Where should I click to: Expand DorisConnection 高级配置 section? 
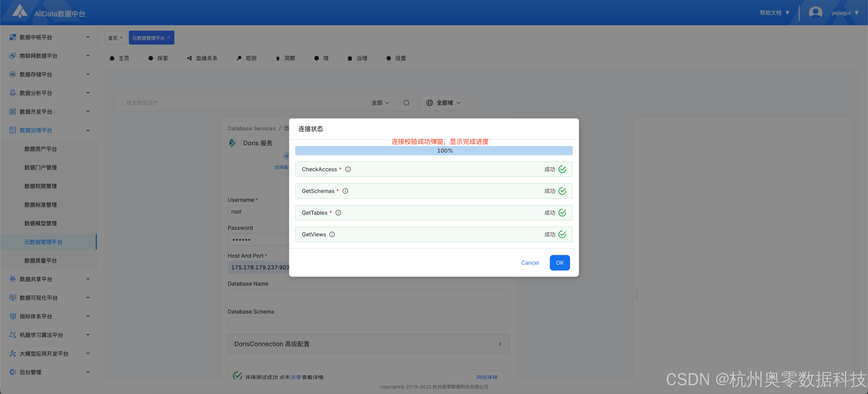pyautogui.click(x=368, y=344)
